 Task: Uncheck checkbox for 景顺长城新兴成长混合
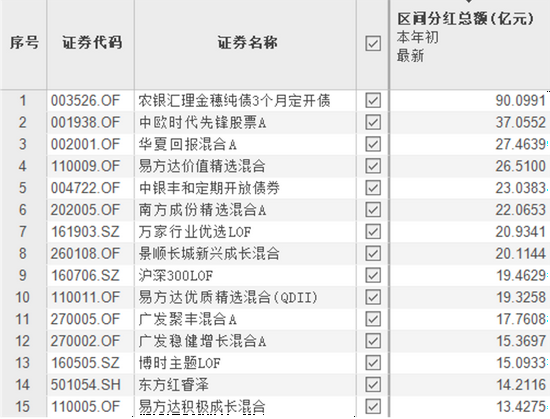coord(373,254)
